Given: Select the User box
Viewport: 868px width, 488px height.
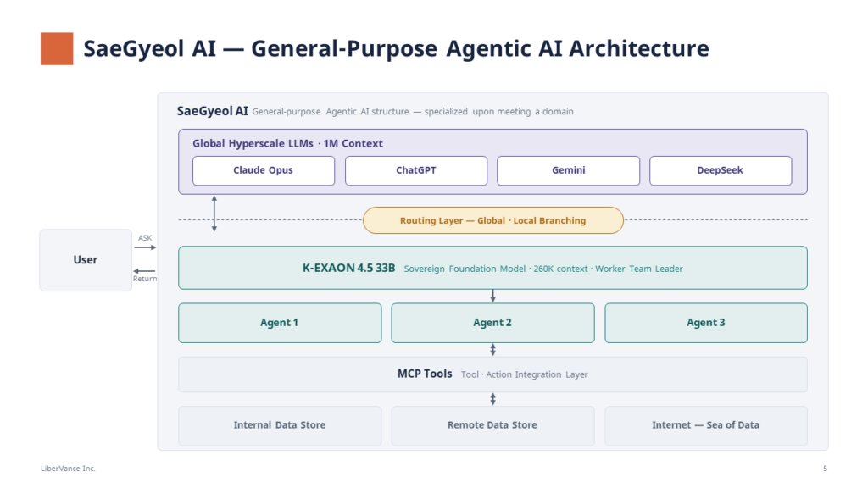Looking at the screenshot, I should [x=86, y=260].
